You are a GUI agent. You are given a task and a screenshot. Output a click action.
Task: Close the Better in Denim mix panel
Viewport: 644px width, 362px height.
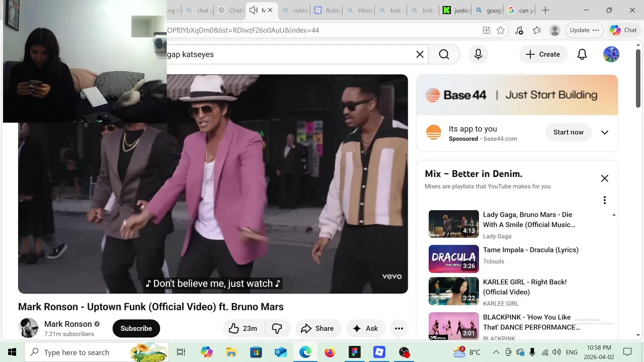click(x=605, y=178)
